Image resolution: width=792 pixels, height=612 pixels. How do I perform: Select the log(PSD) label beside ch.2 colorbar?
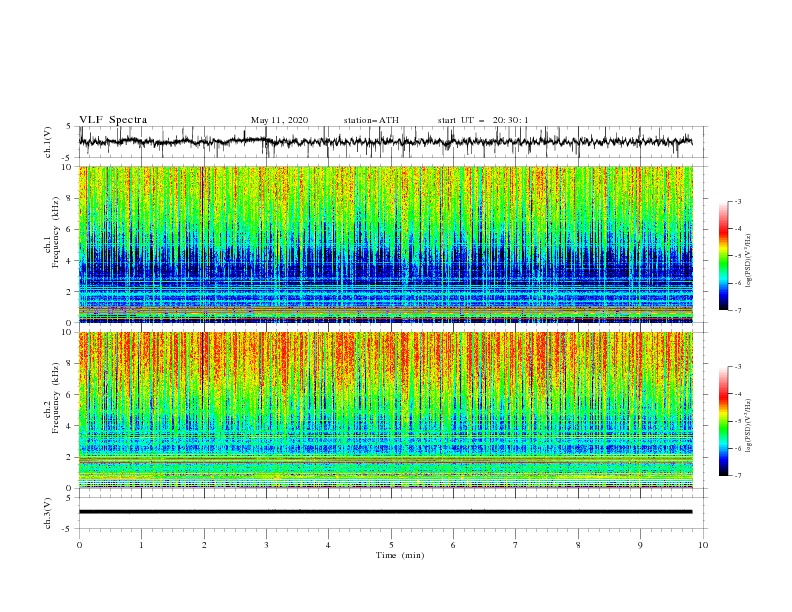(x=748, y=425)
